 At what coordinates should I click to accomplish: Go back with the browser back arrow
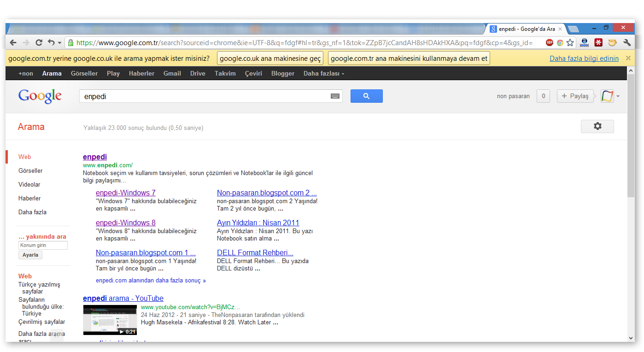(13, 43)
